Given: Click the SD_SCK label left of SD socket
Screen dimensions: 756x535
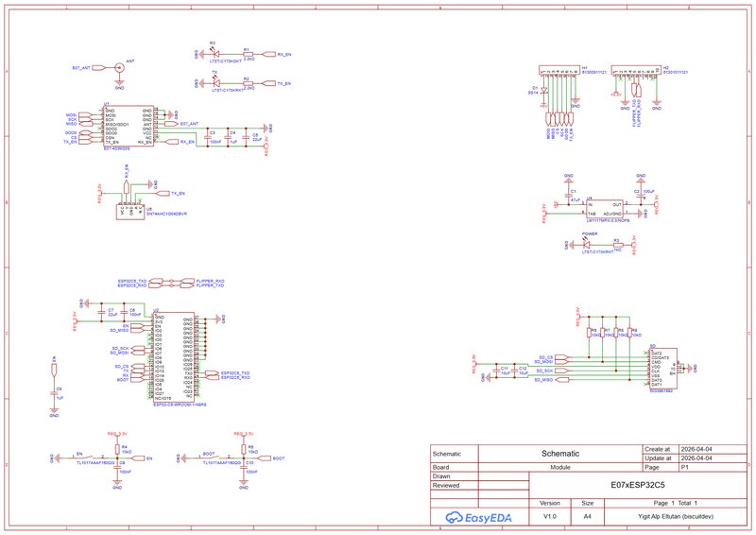Looking at the screenshot, I should (544, 371).
